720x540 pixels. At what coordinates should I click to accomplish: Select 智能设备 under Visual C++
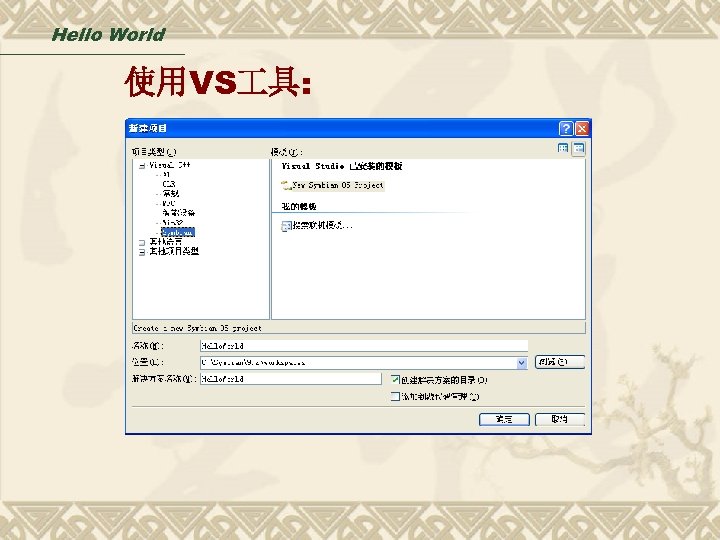coord(179,213)
